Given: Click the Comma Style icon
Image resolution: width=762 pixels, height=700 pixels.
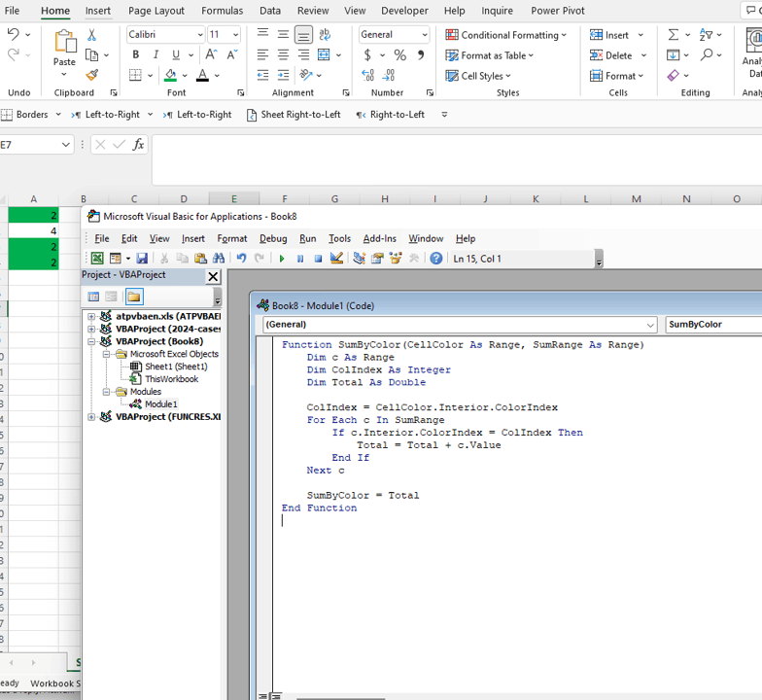Looking at the screenshot, I should pos(421,54).
